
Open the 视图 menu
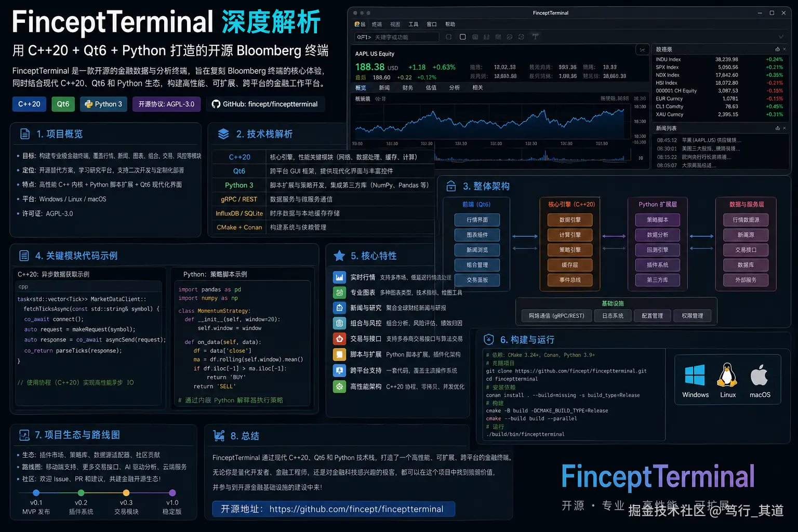(395, 24)
